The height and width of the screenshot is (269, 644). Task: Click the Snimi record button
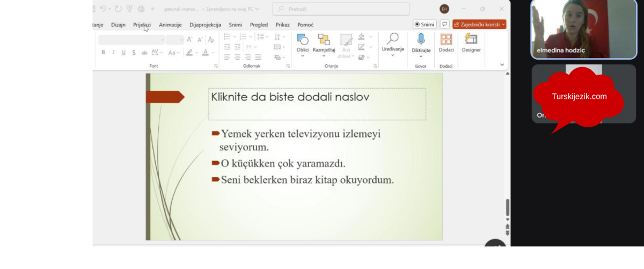click(x=425, y=24)
